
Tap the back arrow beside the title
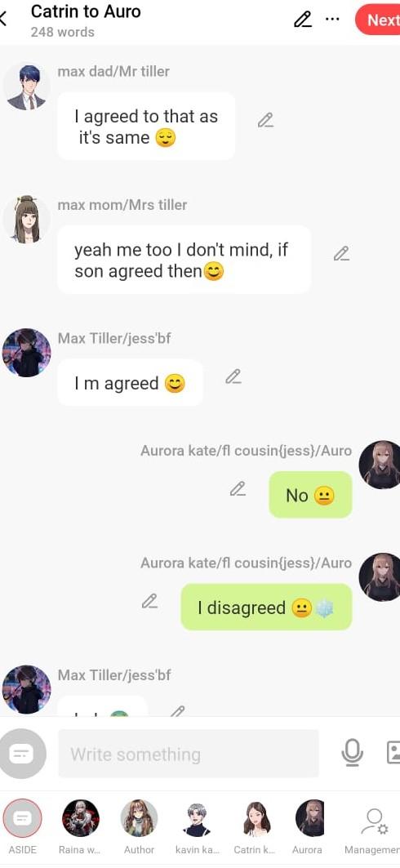point(3,20)
